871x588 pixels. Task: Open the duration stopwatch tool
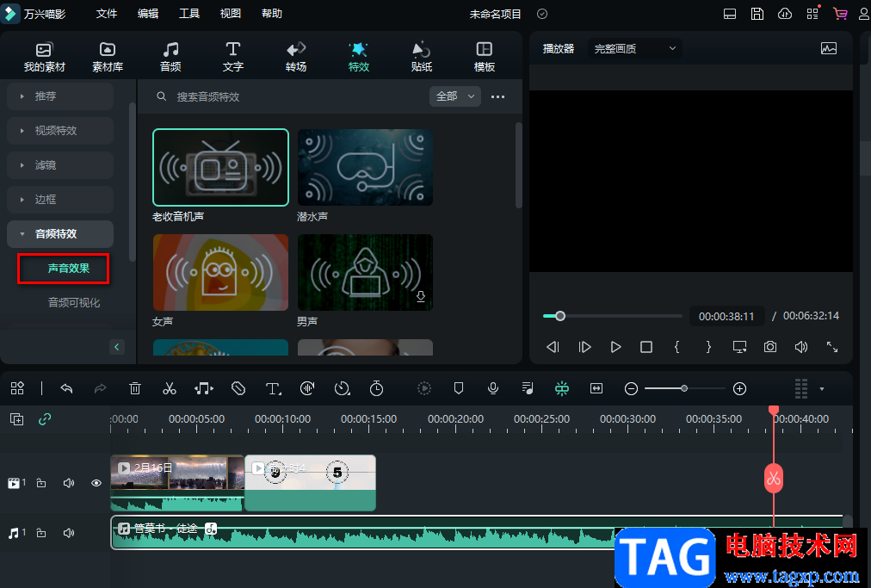pyautogui.click(x=377, y=388)
